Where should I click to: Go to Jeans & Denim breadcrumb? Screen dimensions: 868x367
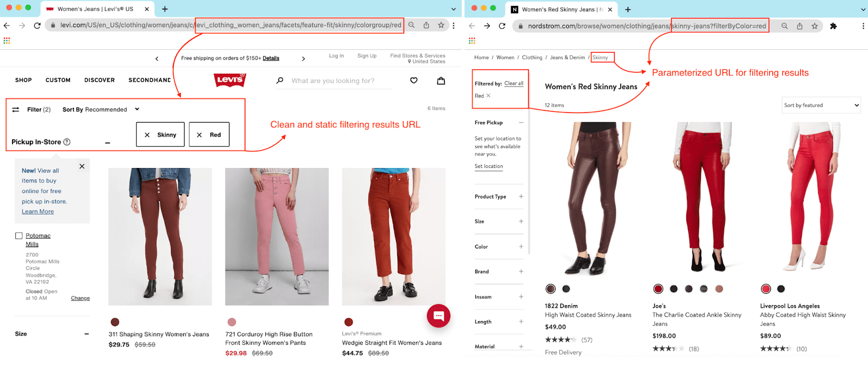(x=567, y=57)
